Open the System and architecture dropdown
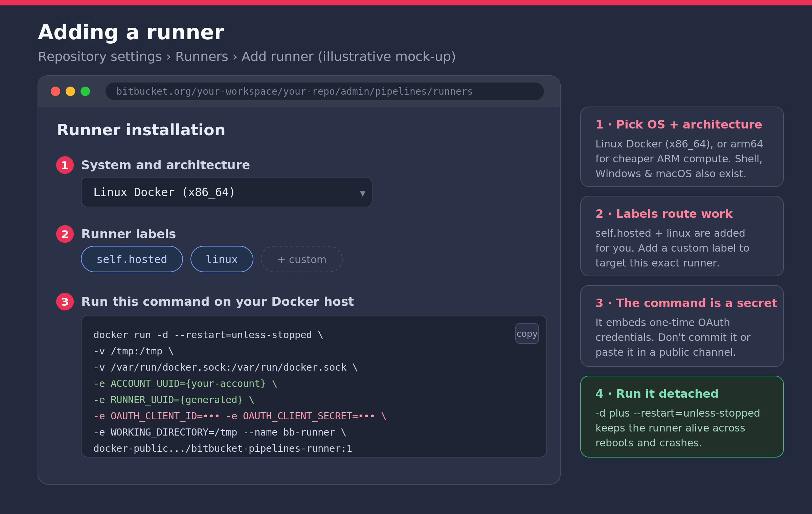Image resolution: width=812 pixels, height=514 pixels. pos(227,192)
